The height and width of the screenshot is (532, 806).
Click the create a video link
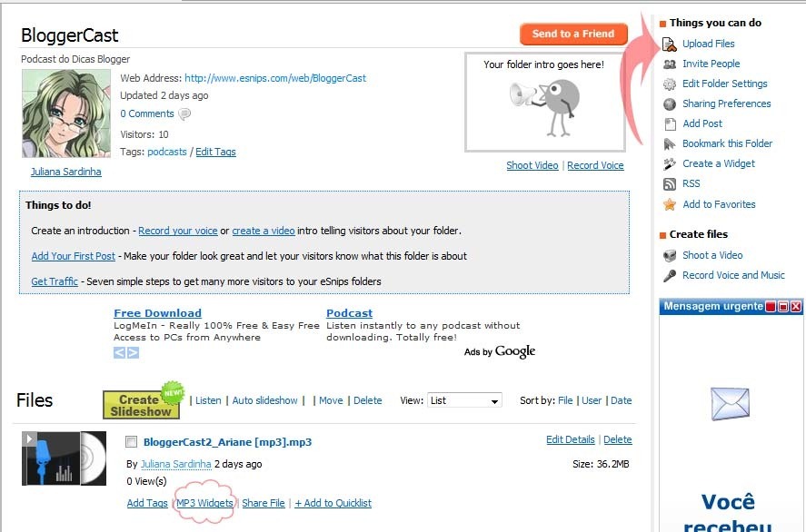click(264, 232)
